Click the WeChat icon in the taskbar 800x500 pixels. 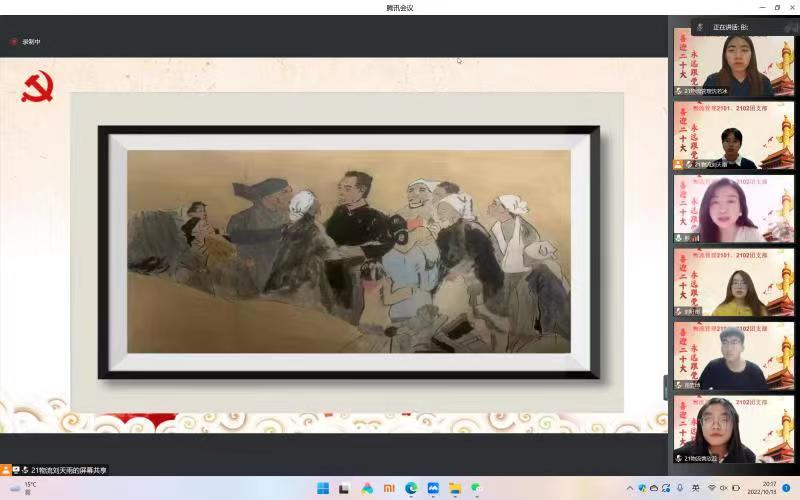477,488
